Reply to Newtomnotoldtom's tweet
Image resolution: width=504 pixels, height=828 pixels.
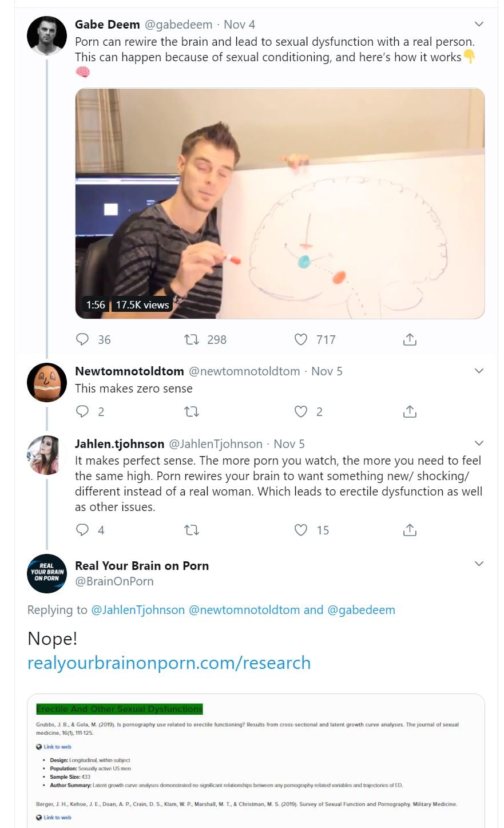83,411
